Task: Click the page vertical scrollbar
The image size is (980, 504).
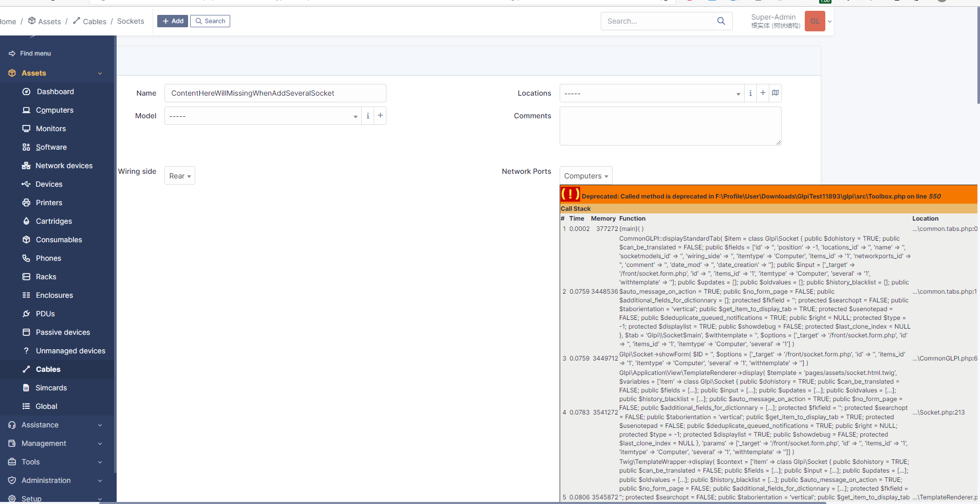Action: coord(978,56)
